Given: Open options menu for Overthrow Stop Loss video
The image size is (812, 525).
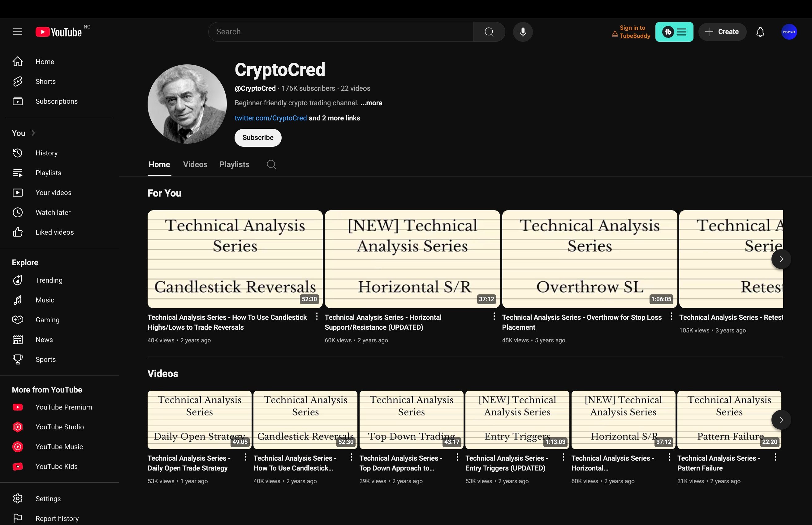Looking at the screenshot, I should pyautogui.click(x=671, y=316).
